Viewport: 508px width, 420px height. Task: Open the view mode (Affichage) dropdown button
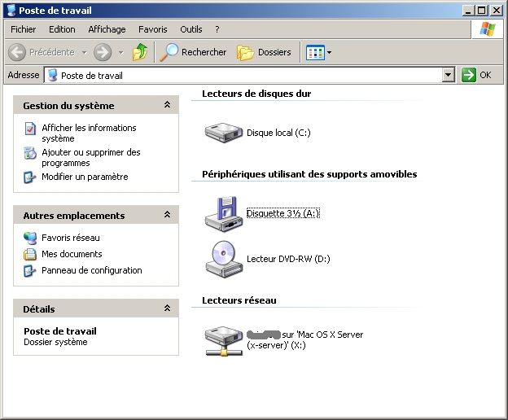[x=318, y=52]
